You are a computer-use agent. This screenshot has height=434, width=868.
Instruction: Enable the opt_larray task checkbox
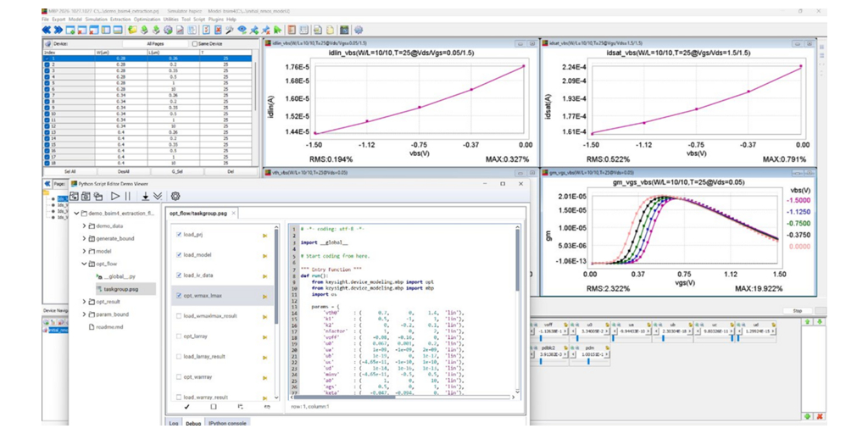[x=179, y=336]
